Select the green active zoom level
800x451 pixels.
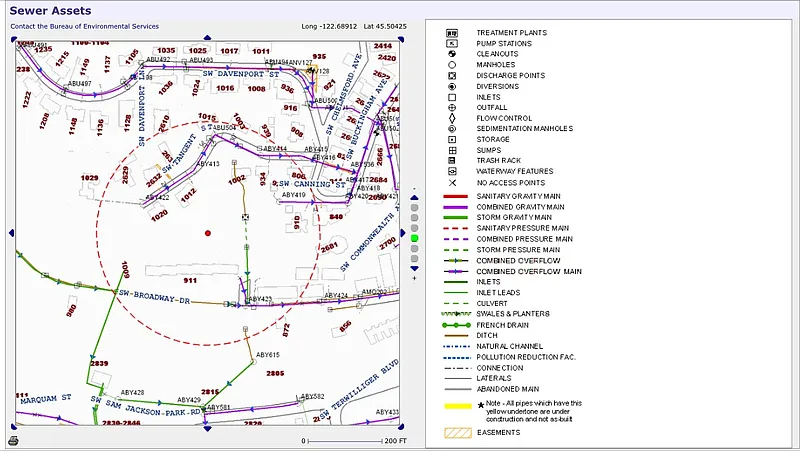click(414, 238)
